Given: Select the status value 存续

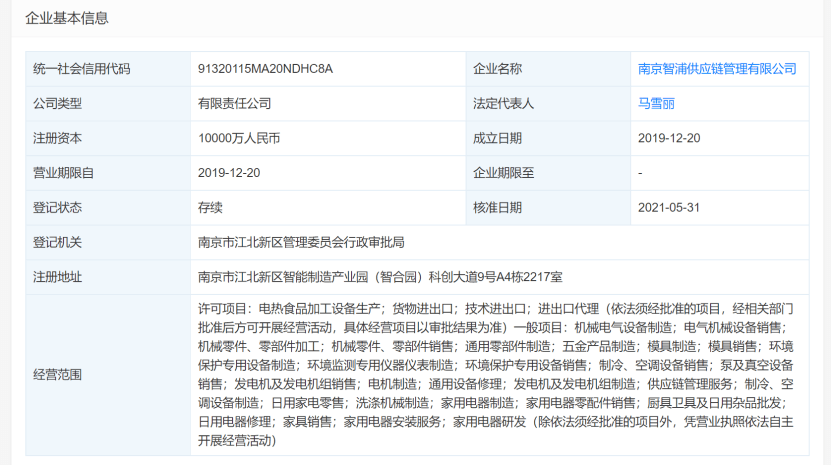Looking at the screenshot, I should pos(210,208).
